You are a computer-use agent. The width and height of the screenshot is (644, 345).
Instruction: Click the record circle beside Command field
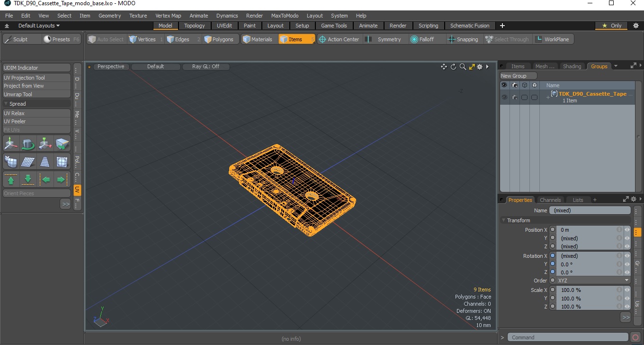pos(635,337)
